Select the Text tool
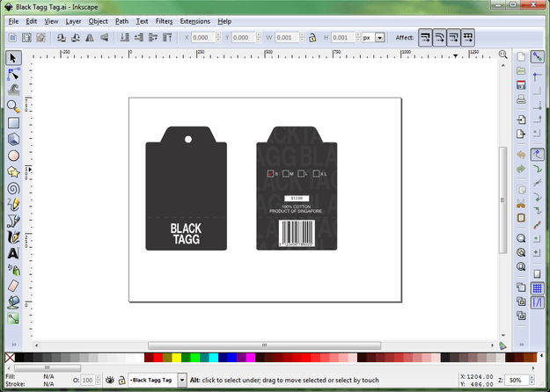The width and height of the screenshot is (550, 392). [x=13, y=253]
